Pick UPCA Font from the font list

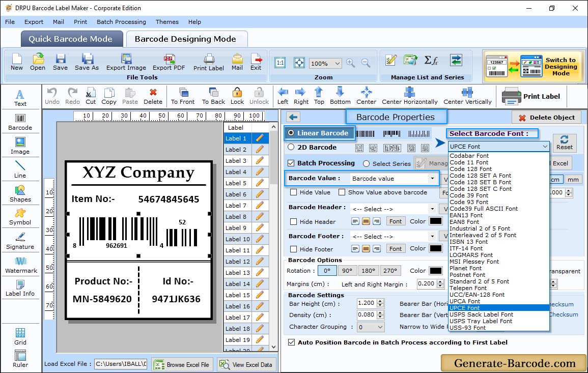(x=465, y=301)
